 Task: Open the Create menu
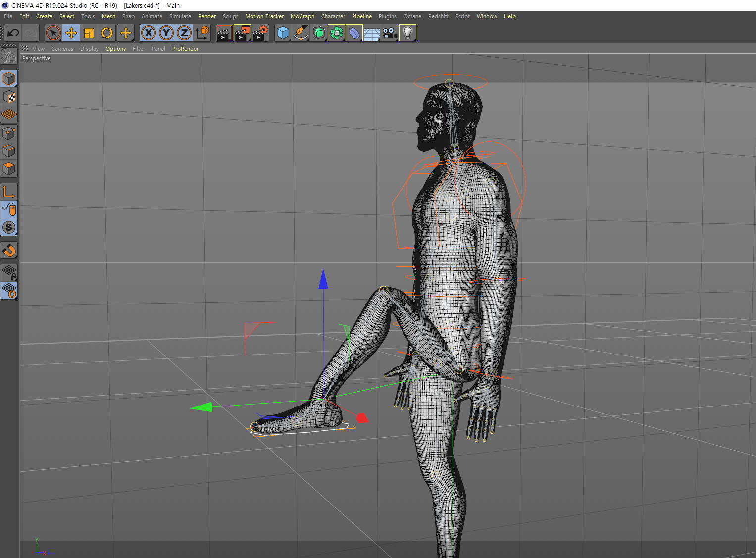click(x=44, y=16)
